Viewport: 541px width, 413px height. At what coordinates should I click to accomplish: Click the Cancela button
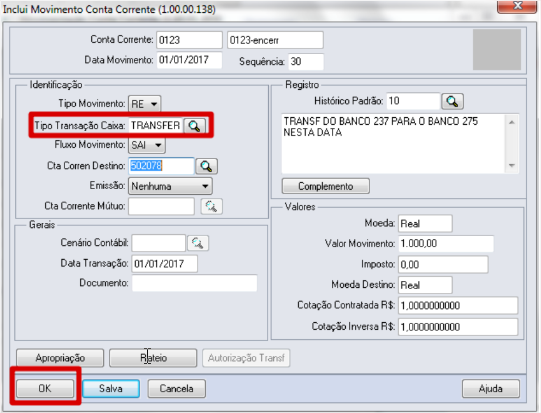point(177,389)
